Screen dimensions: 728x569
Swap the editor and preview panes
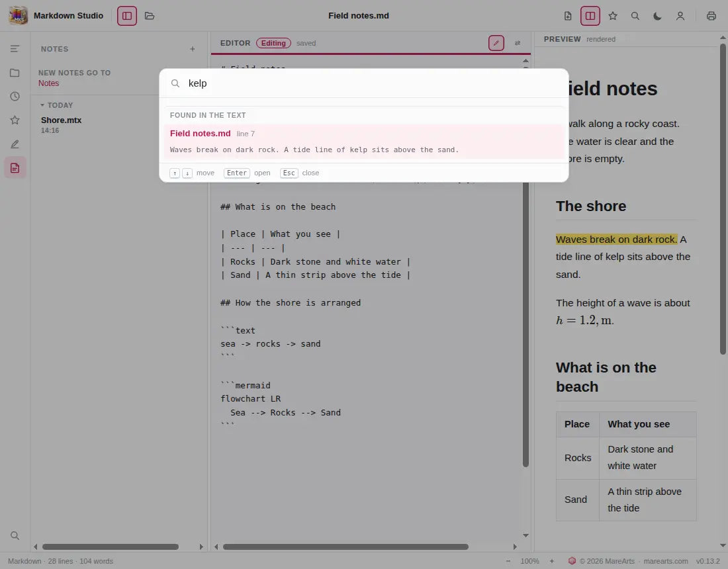(518, 43)
